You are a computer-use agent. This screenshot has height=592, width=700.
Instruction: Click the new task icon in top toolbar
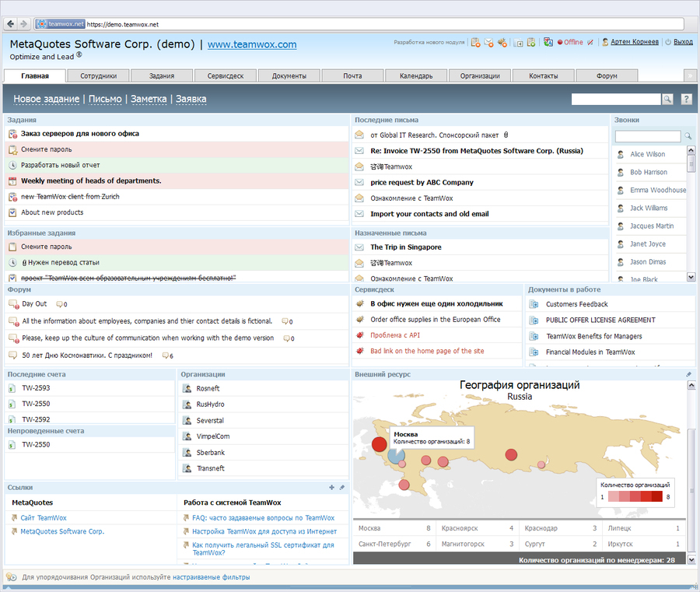[475, 42]
